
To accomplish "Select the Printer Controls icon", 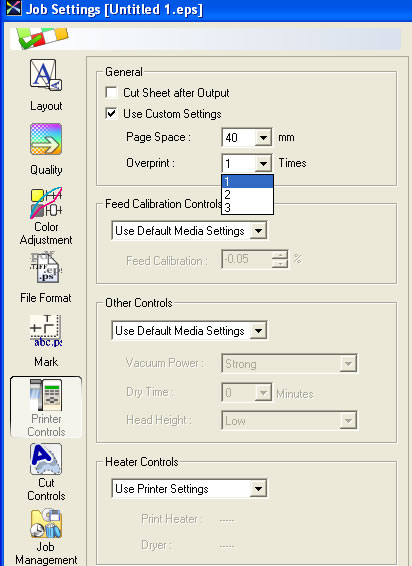I will click(x=46, y=395).
